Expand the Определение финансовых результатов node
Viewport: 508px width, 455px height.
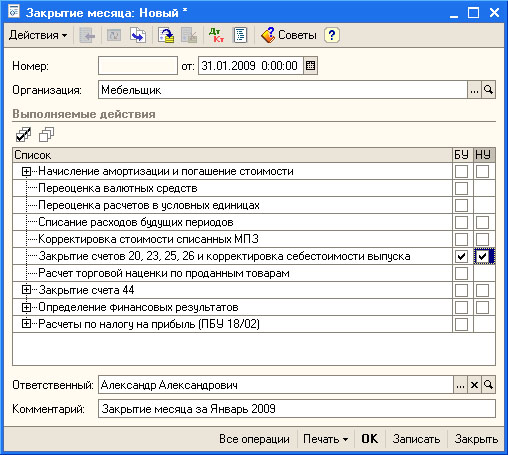26,307
